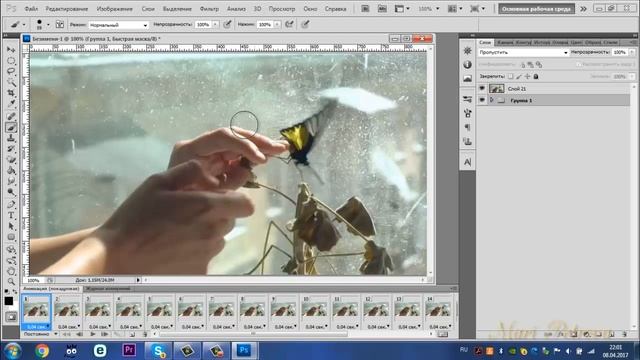The height and width of the screenshot is (360, 640).
Task: Open the Фильтр menu
Action: 209,9
